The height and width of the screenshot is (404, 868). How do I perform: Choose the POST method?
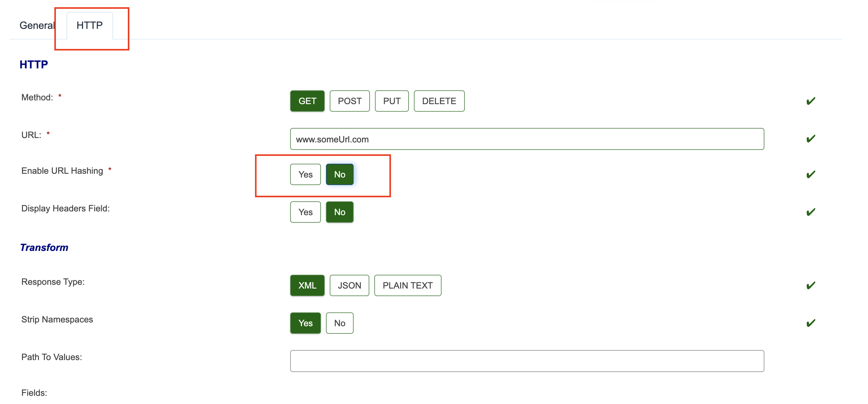tap(350, 101)
